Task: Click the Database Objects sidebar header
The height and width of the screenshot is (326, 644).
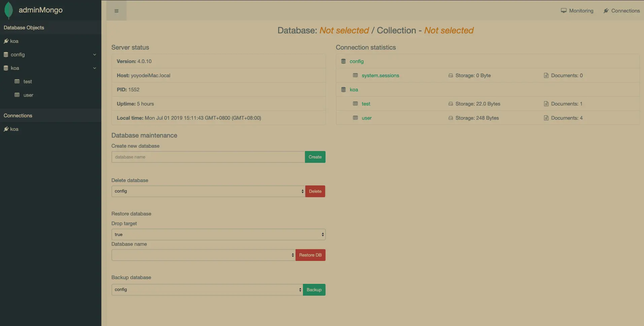Action: point(50,28)
